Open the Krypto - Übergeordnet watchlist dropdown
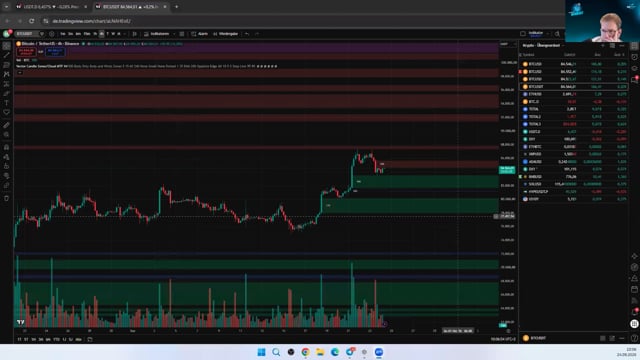The image size is (640, 360). [543, 45]
